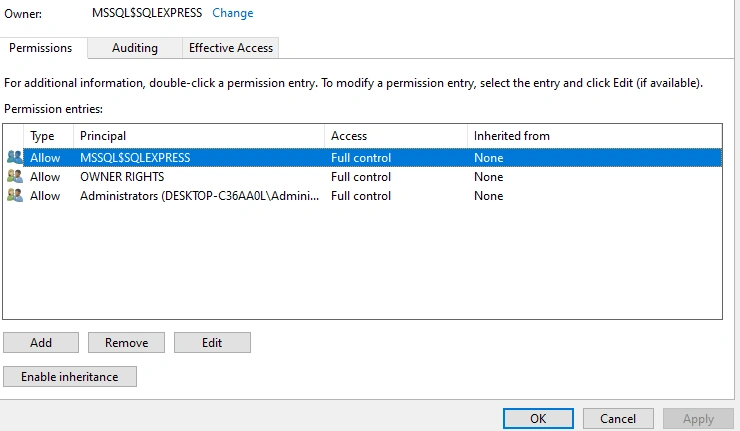Confirm the dialog with OK
Image resolution: width=740 pixels, height=431 pixels.
[538, 418]
